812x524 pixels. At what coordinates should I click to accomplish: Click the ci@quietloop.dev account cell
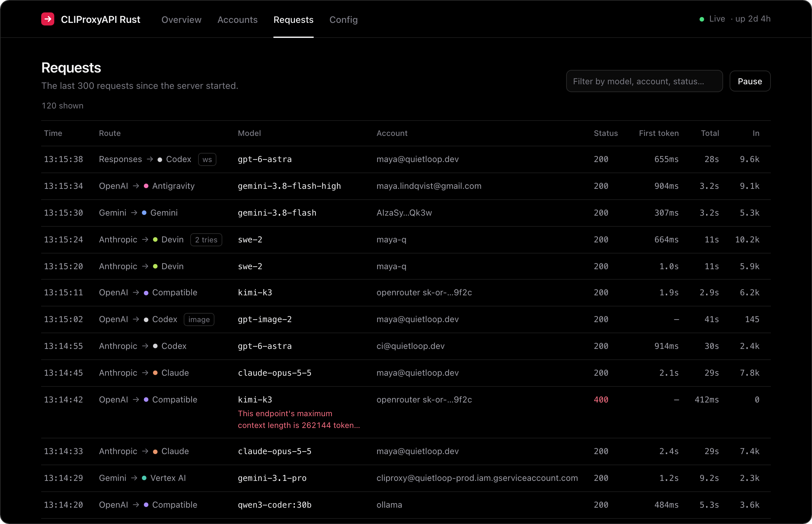click(410, 346)
